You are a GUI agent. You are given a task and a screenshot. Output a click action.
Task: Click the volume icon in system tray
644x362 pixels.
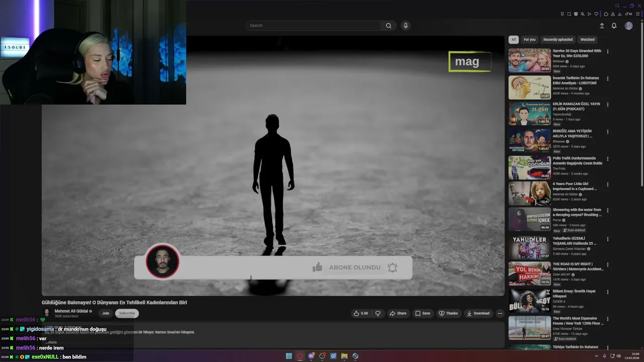pos(619,356)
